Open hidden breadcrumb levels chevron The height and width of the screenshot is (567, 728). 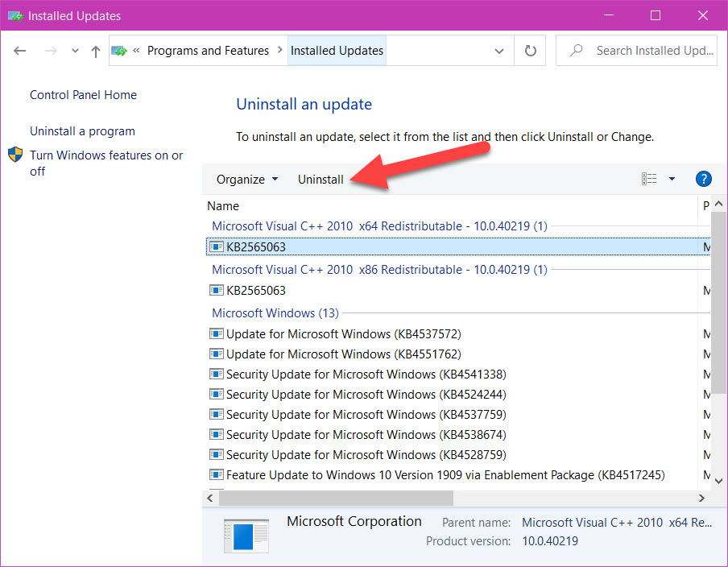[x=136, y=50]
